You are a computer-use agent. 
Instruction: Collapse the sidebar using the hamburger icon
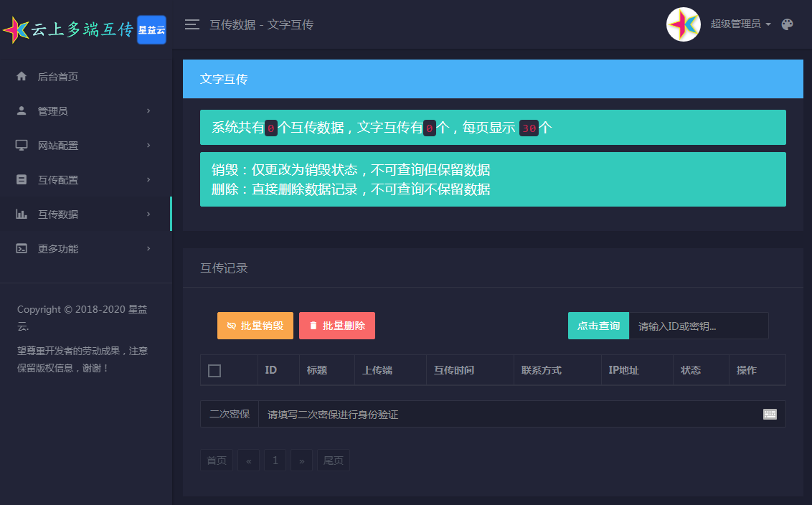coord(192,24)
